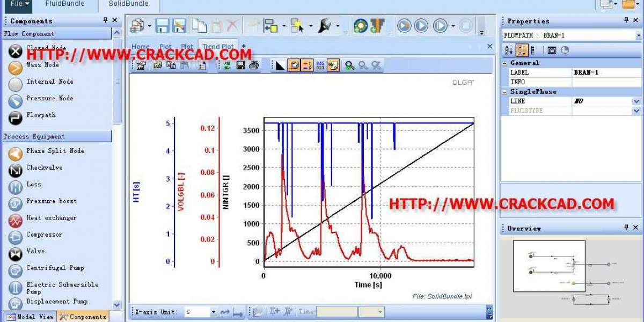Viewport: 644px width, 322px height.
Task: Click the blue floppy Save icon in main toolbar
Action: (x=162, y=26)
